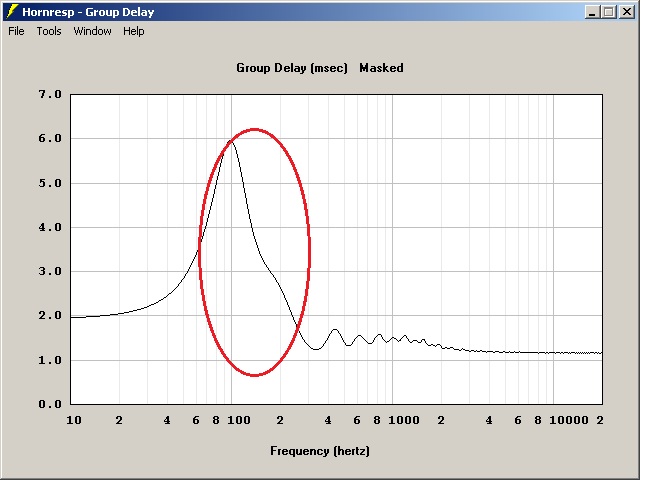This screenshot has height=485, width=645.
Task: Click the 'Group Delay (msec)' chart title
Action: (292, 68)
